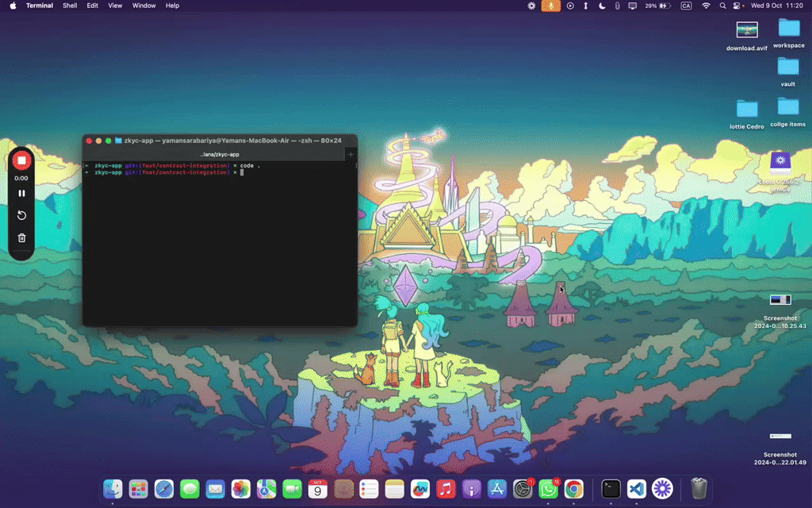Open the Window menu
Viewport: 812px width, 508px height.
coord(144,6)
